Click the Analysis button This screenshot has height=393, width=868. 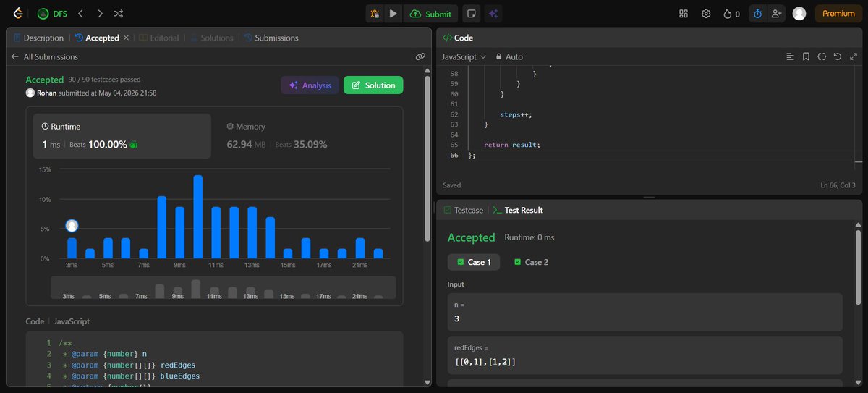[310, 85]
